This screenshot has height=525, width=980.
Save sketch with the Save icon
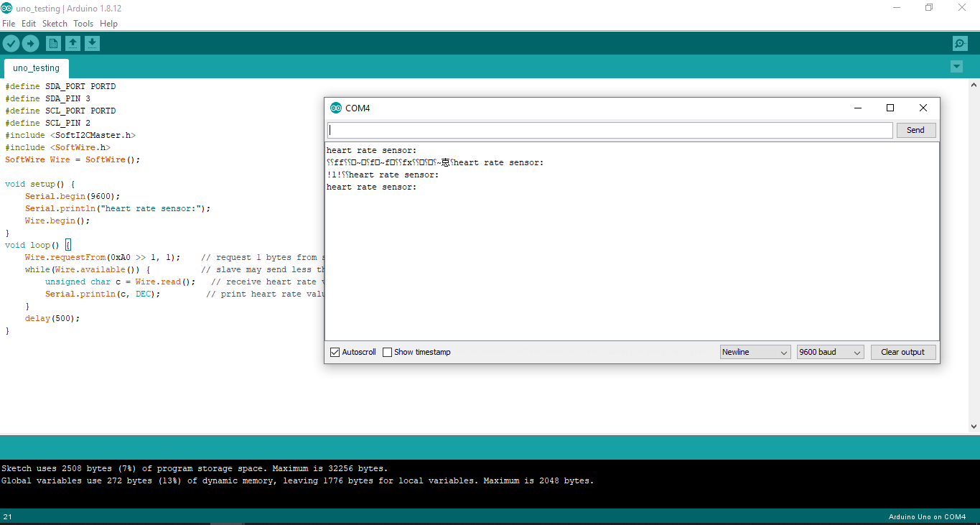coord(92,44)
